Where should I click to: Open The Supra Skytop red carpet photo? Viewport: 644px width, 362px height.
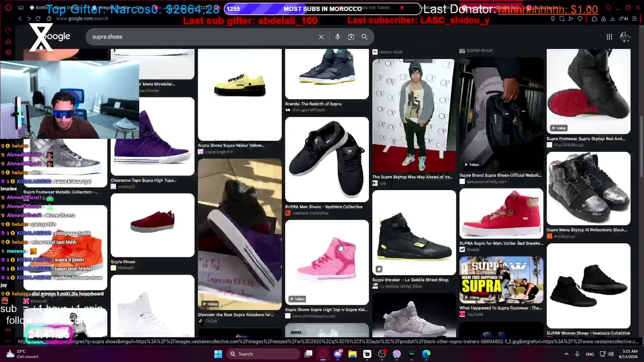click(x=414, y=116)
